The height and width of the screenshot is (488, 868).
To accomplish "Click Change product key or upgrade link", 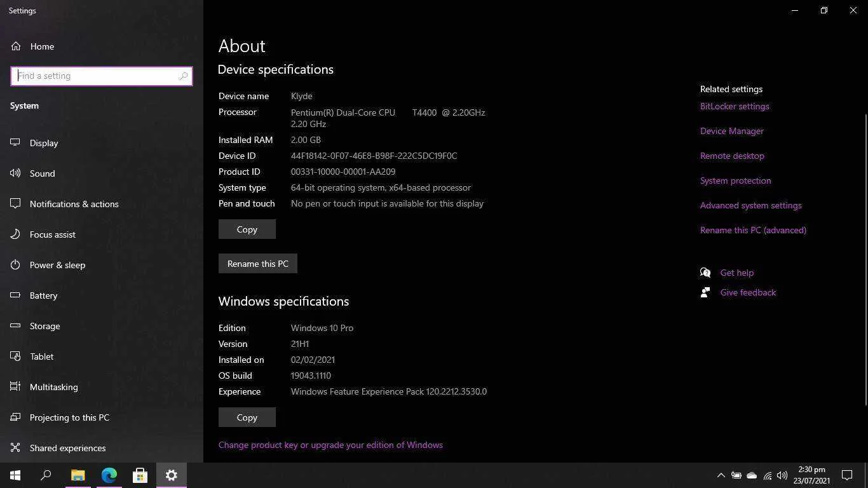I will [x=330, y=445].
